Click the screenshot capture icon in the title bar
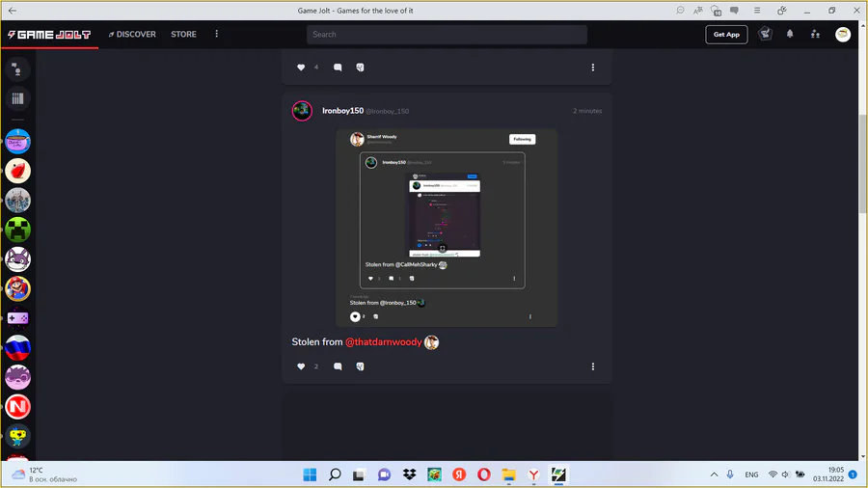This screenshot has height=488, width=868. click(717, 11)
